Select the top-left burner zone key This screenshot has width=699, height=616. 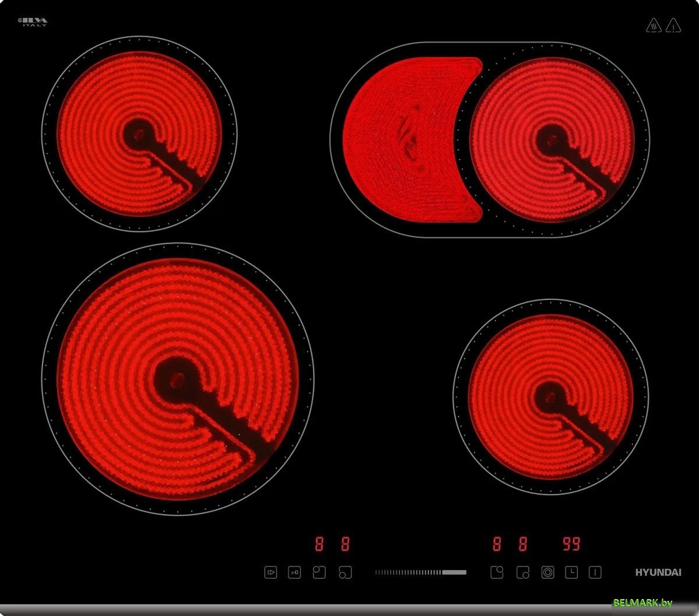coord(319,572)
